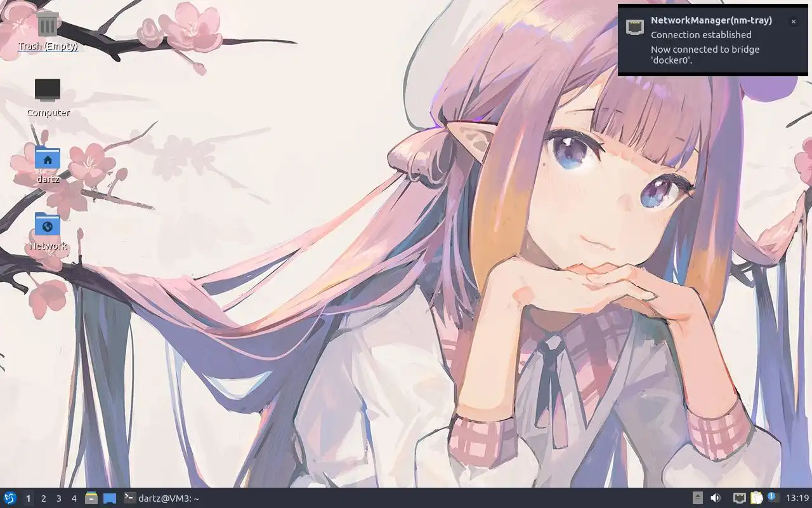Switch to workspace 2

[43, 498]
